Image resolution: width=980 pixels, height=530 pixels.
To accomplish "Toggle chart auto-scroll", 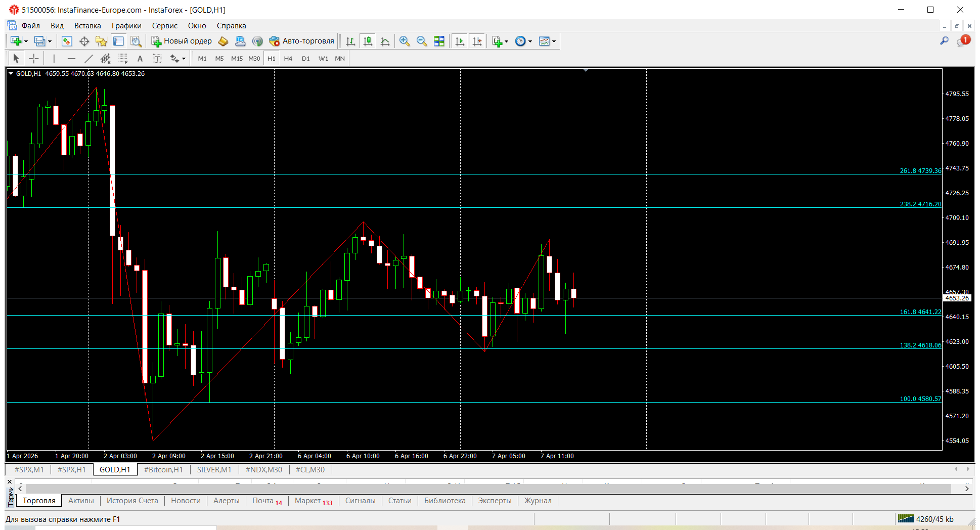I will (x=460, y=41).
